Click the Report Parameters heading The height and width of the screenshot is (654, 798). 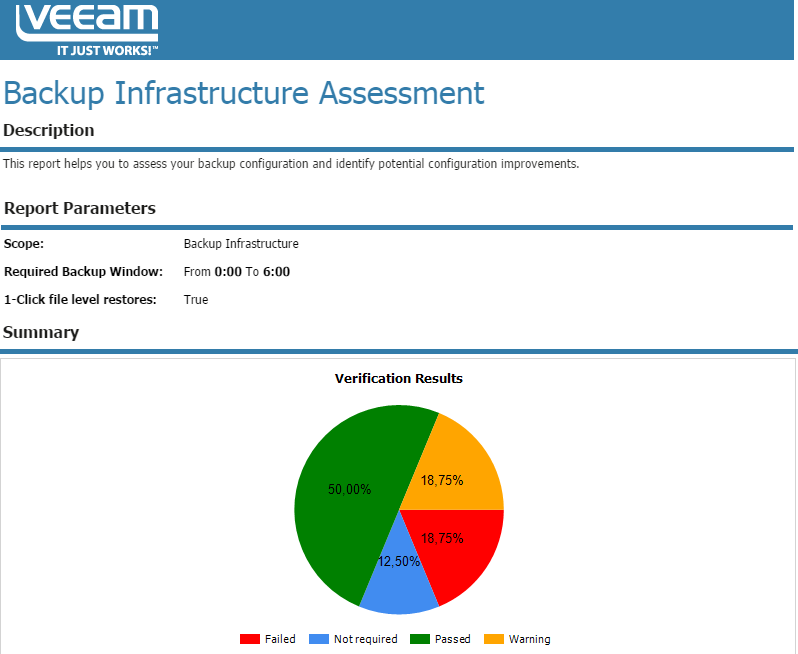tap(79, 208)
